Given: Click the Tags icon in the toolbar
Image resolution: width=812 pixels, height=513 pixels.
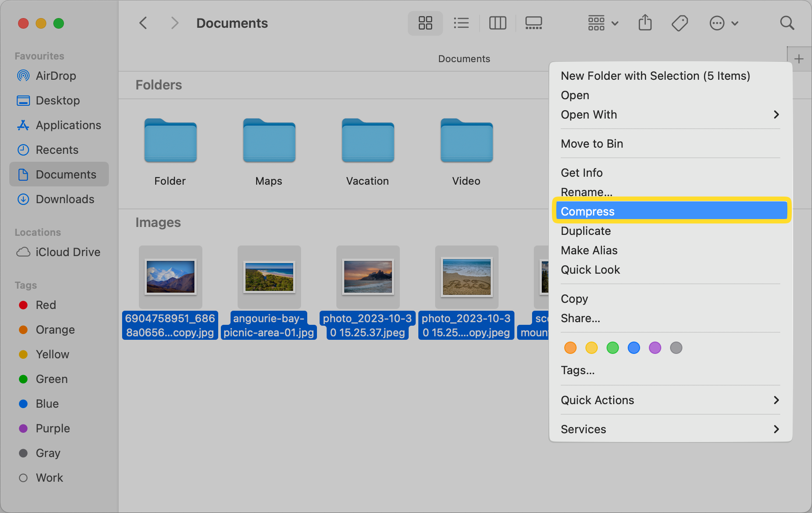Looking at the screenshot, I should [679, 23].
